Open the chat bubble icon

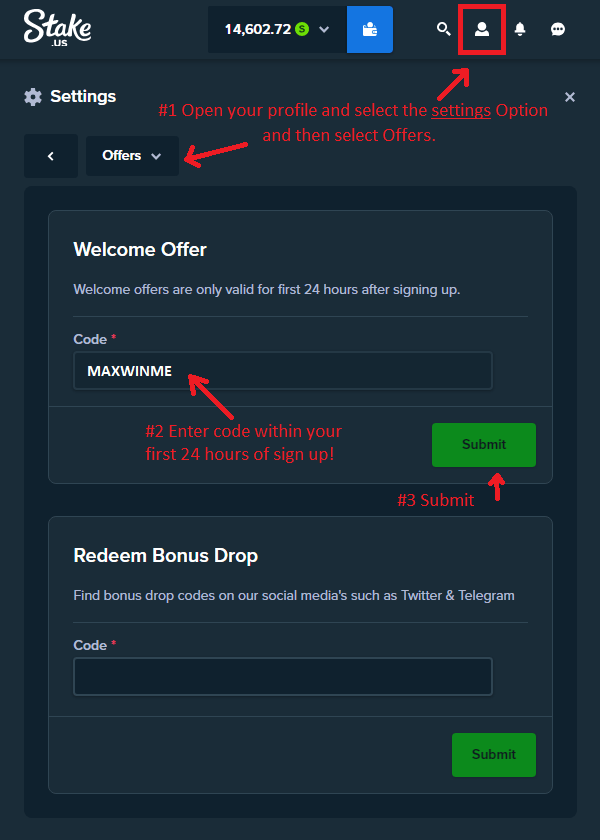(x=558, y=29)
